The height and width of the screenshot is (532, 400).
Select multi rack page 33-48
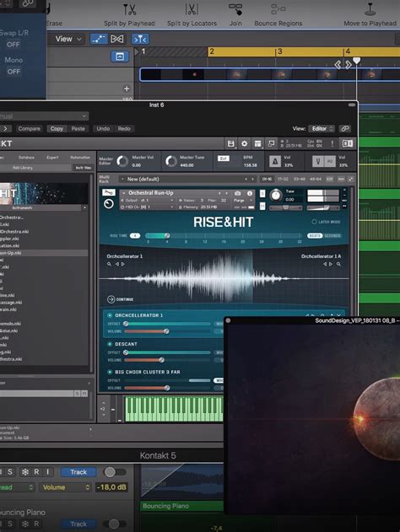[300, 179]
